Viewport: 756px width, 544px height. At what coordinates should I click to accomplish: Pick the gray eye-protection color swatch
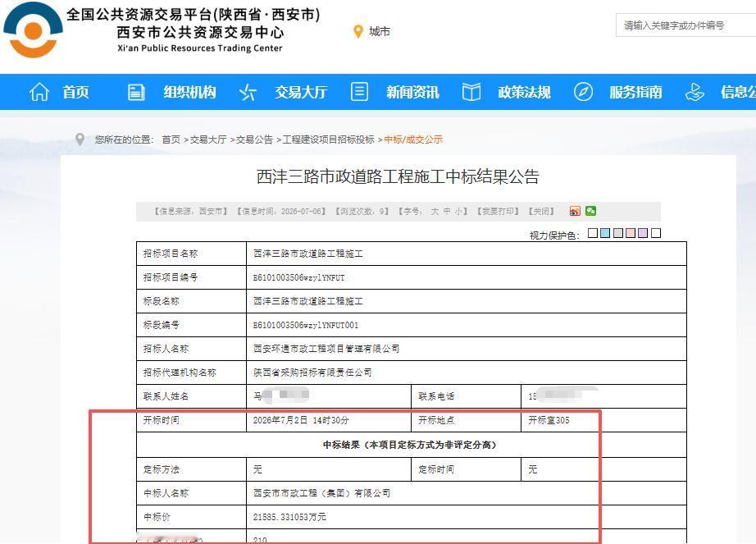coord(618,233)
